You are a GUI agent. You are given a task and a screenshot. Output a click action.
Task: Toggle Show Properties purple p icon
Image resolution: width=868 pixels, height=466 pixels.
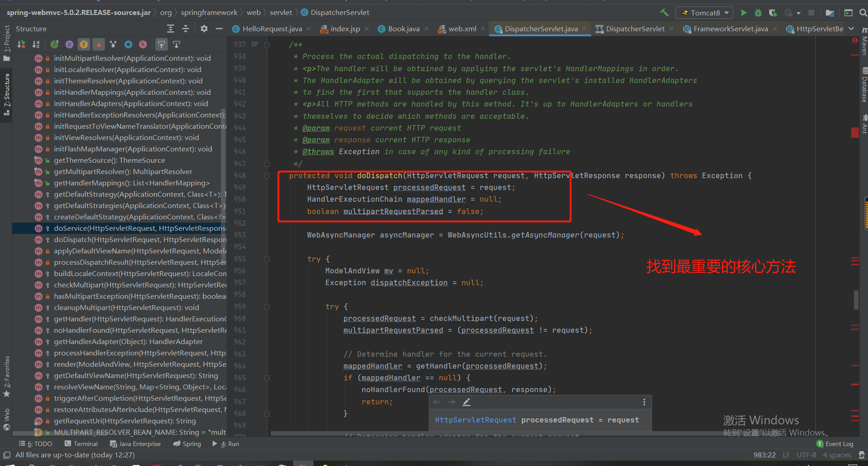point(69,44)
